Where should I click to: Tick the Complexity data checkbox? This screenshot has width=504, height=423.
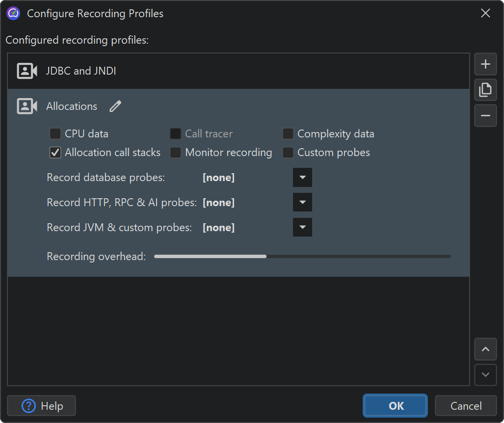tap(288, 133)
